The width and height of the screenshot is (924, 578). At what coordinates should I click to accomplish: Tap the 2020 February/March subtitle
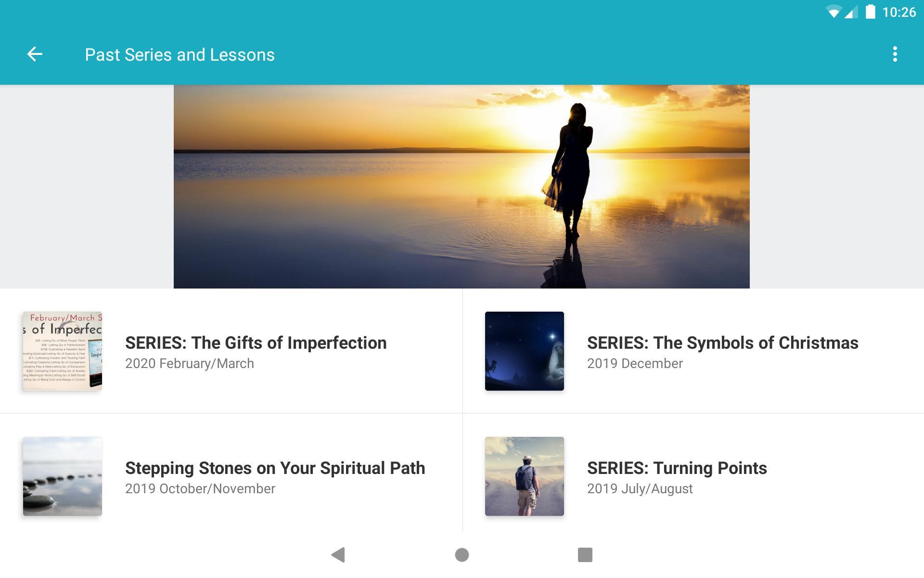pyautogui.click(x=189, y=364)
